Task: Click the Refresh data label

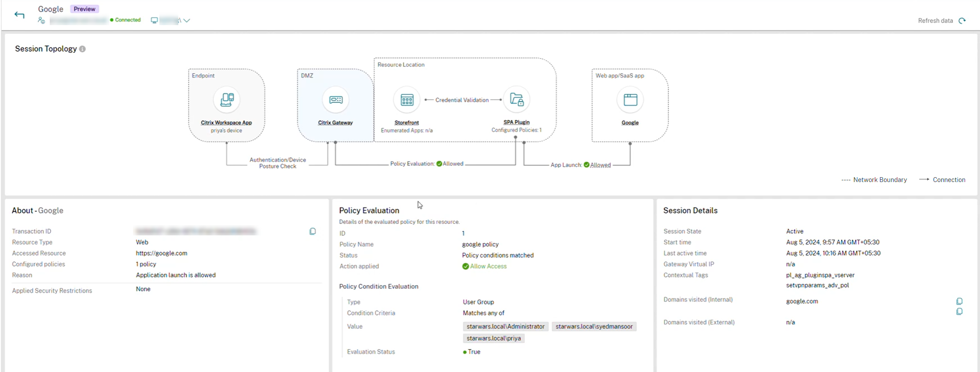Action: [x=936, y=21]
